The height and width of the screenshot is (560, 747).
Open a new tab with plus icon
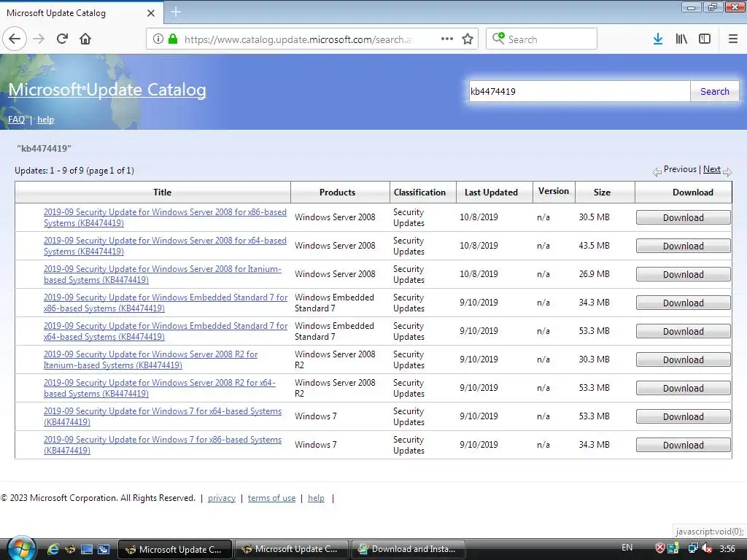point(175,12)
